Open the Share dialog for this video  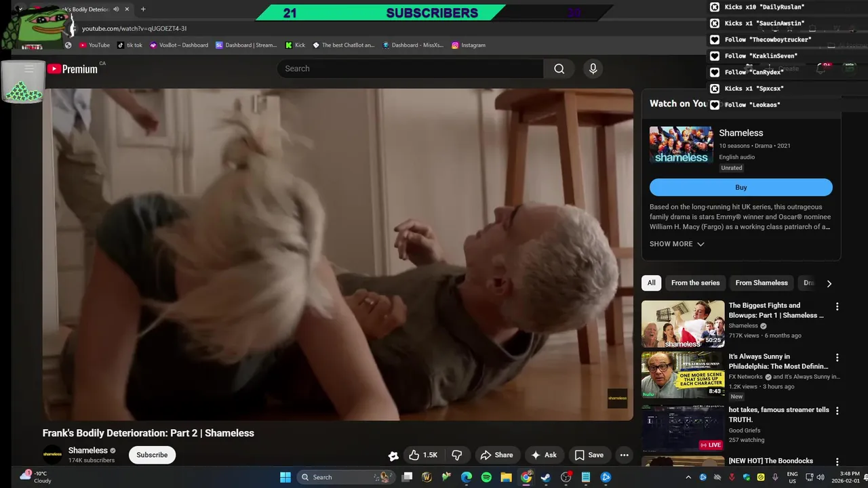(497, 455)
